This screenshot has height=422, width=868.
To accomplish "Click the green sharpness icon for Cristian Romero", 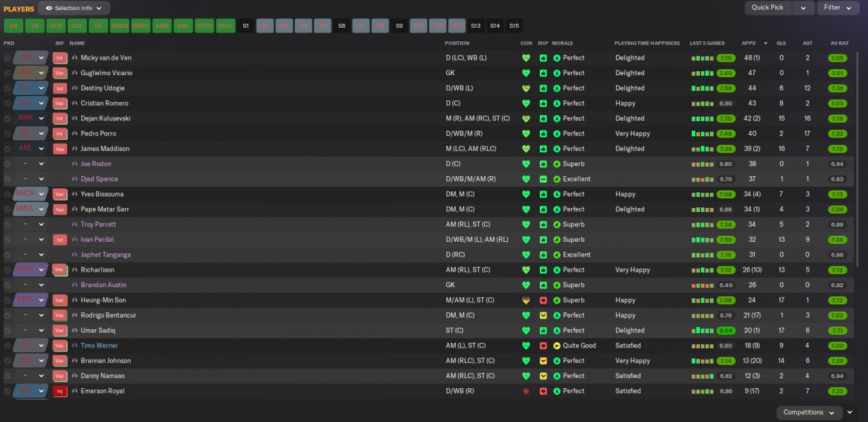I will (543, 103).
